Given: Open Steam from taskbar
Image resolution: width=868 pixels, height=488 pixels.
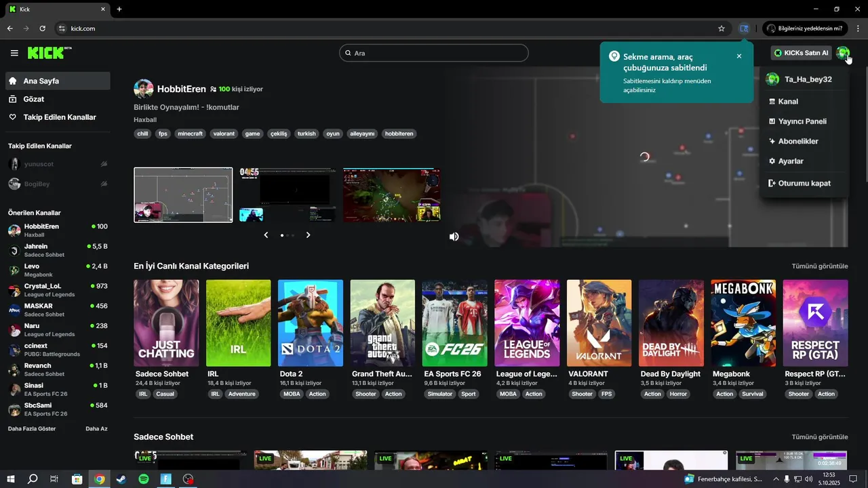Looking at the screenshot, I should [121, 479].
